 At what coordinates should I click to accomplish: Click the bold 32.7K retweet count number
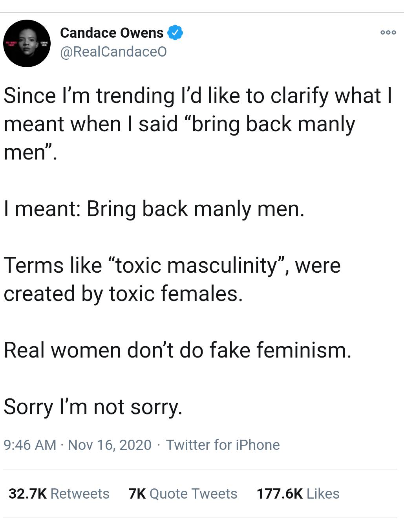[x=27, y=493]
